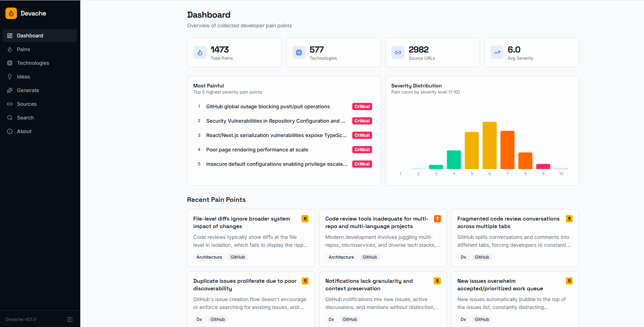The image size is (644, 327).
Task: Open Insecure default configurations pain item
Action: (x=284, y=164)
